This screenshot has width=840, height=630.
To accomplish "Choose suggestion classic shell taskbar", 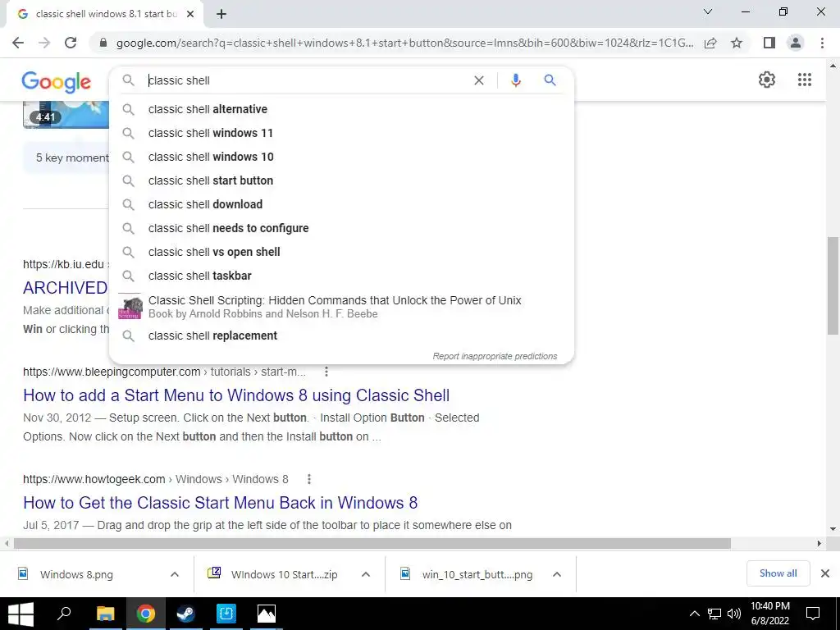I will click(341, 276).
